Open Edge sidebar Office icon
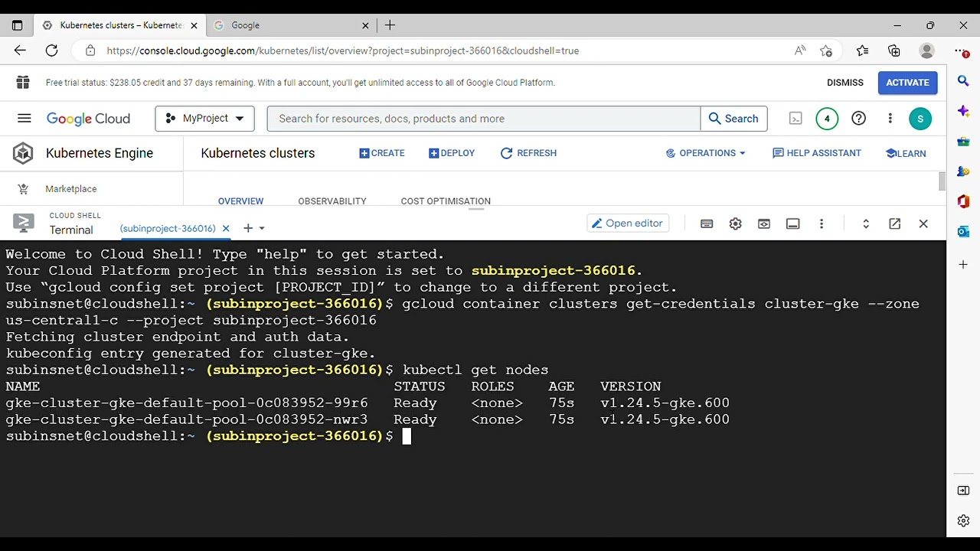This screenshot has height=551, width=980. coord(963,201)
